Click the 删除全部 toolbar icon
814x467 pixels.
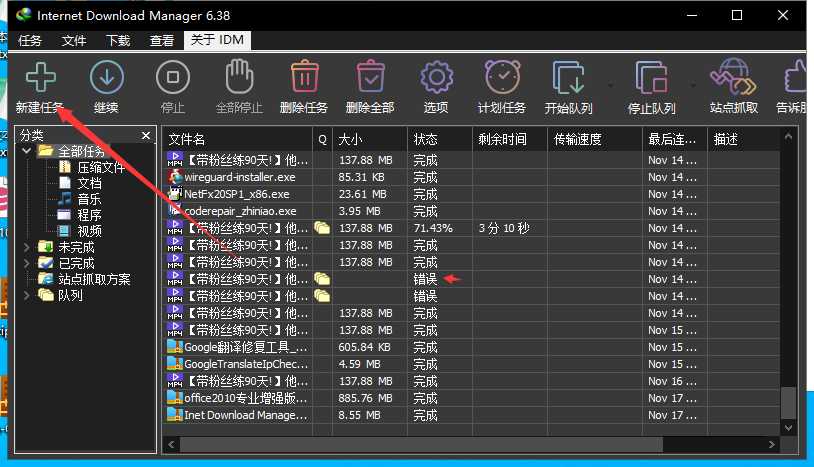tap(370, 78)
